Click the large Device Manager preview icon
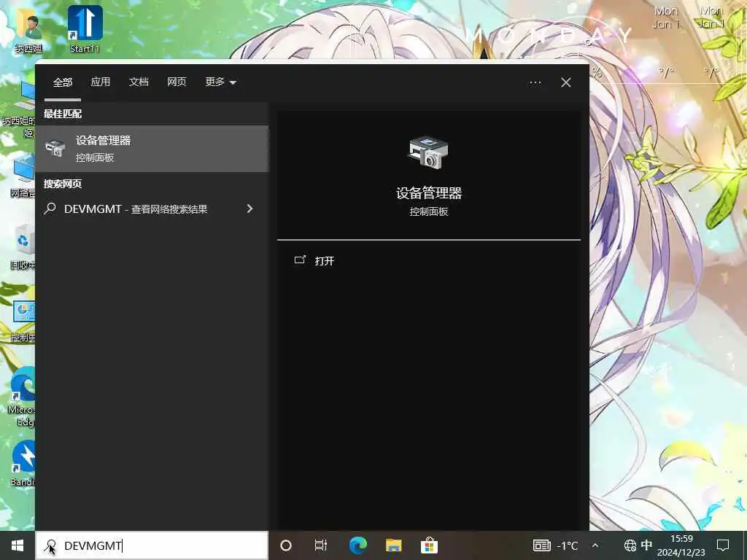 point(428,152)
